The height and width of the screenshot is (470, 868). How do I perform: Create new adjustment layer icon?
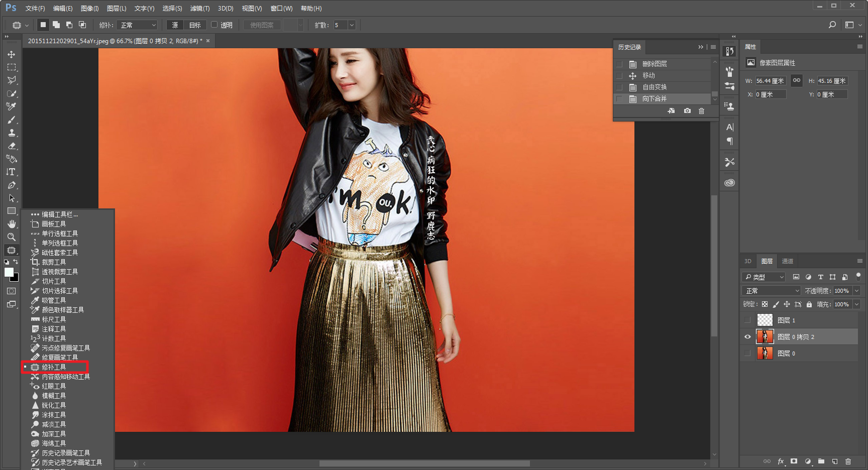point(807,461)
